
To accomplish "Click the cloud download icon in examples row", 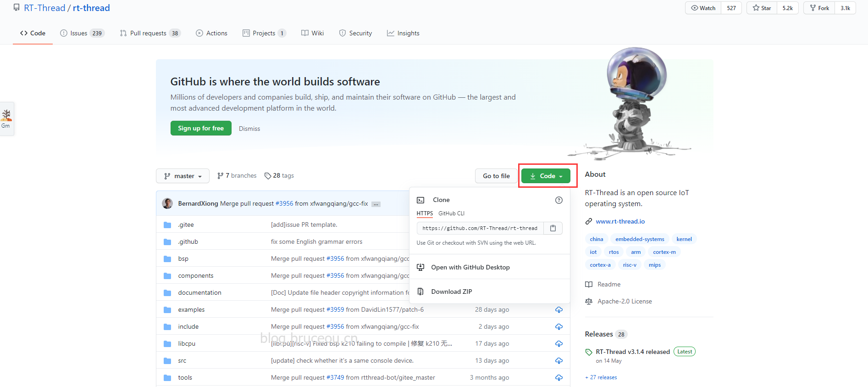I will point(558,310).
